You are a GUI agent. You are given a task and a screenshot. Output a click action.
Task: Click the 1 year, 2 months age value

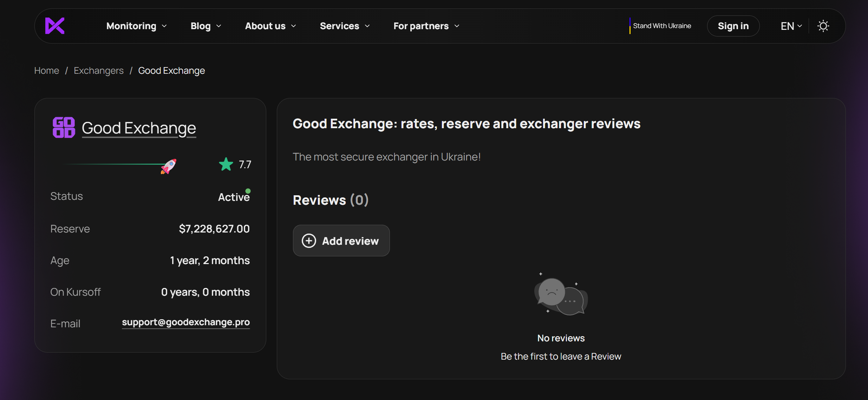point(210,261)
